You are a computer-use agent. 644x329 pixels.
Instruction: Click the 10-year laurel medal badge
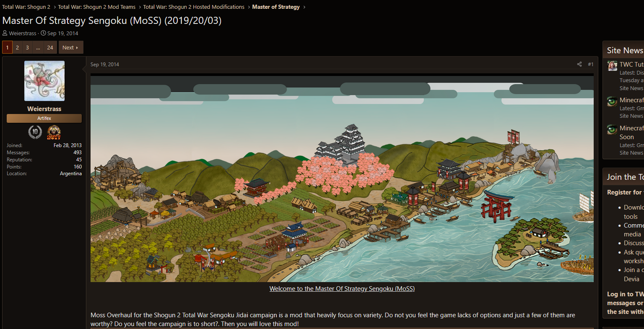(35, 132)
